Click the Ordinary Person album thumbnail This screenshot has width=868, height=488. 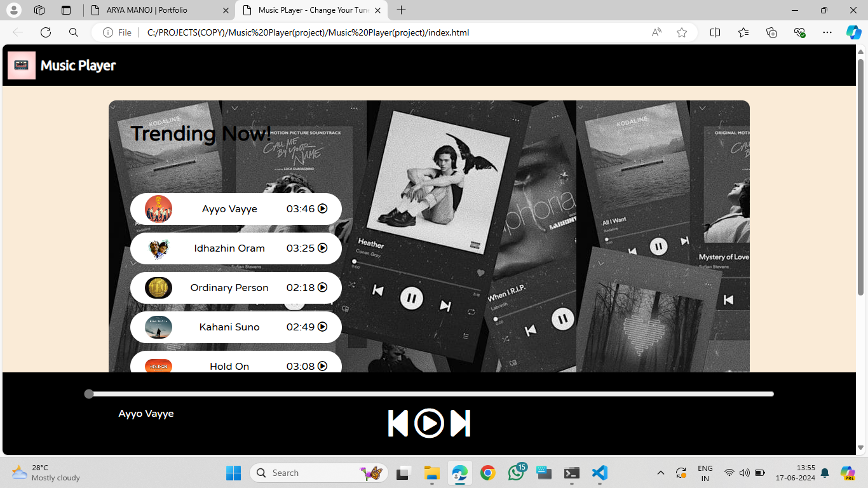pyautogui.click(x=158, y=288)
